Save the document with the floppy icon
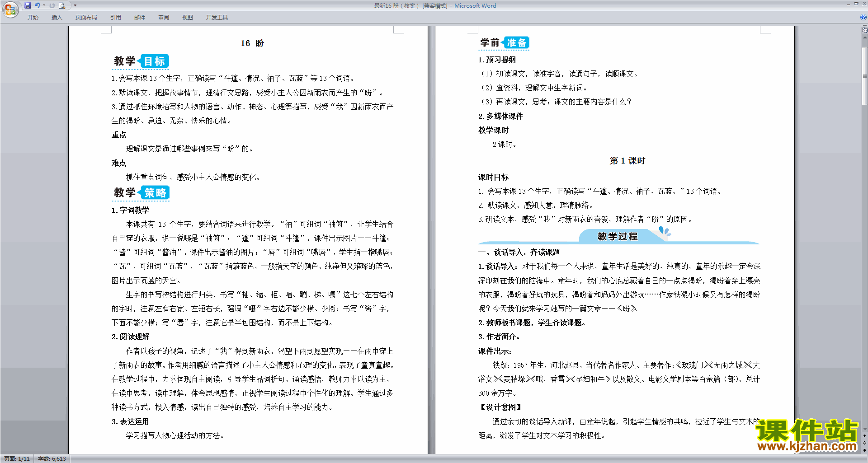 28,5
